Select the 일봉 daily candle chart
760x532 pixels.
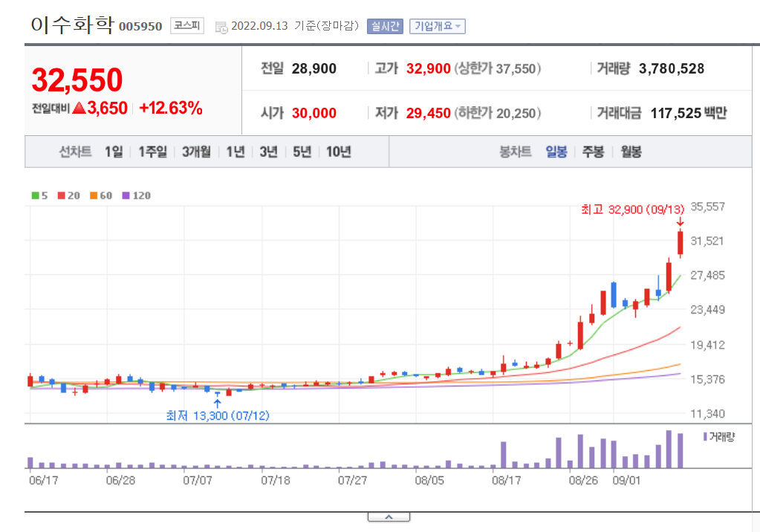click(556, 152)
